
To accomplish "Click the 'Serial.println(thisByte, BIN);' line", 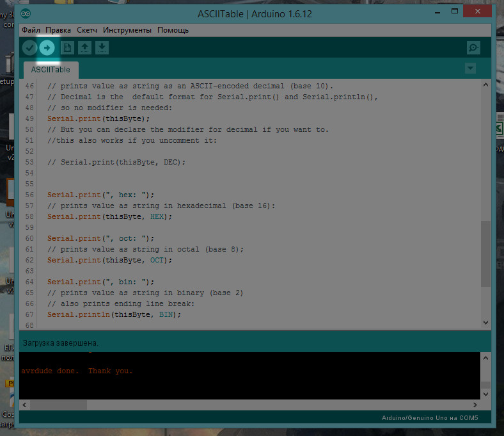I will point(114,314).
